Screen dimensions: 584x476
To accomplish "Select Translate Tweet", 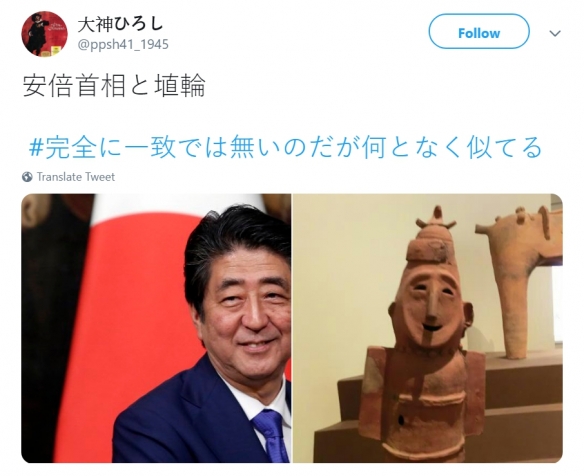I will [76, 177].
